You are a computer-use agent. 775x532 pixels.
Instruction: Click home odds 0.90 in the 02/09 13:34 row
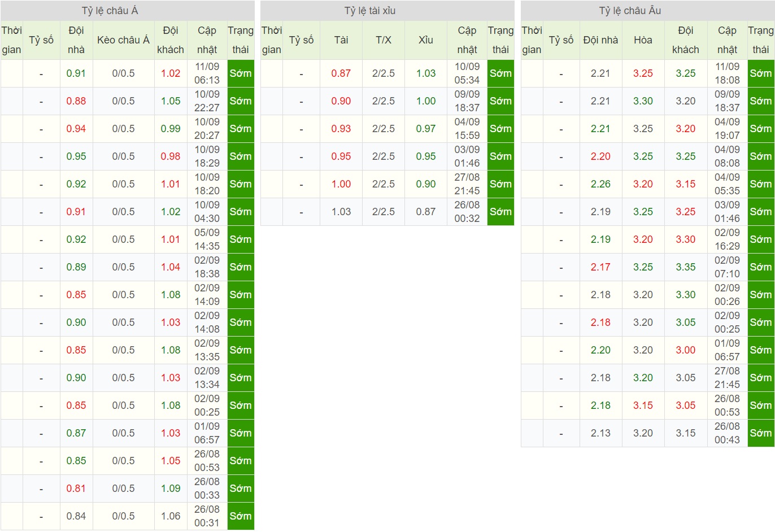click(76, 378)
